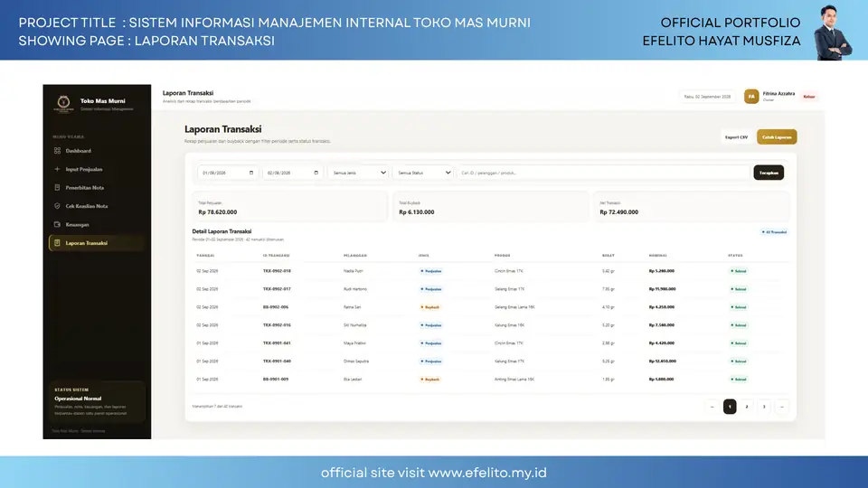Click transaction ID BB-0901-009
This screenshot has height=488, width=868.
(x=276, y=380)
